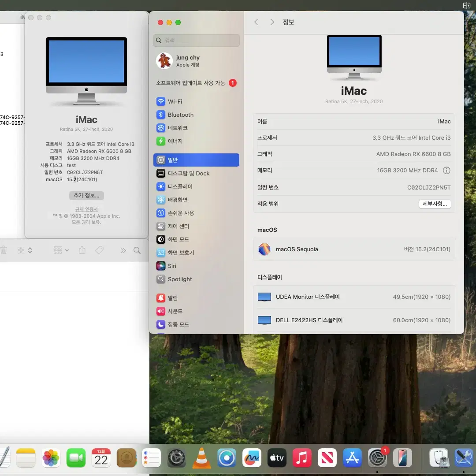Open Photos from the Dock
This screenshot has height=476, width=476.
51,457
